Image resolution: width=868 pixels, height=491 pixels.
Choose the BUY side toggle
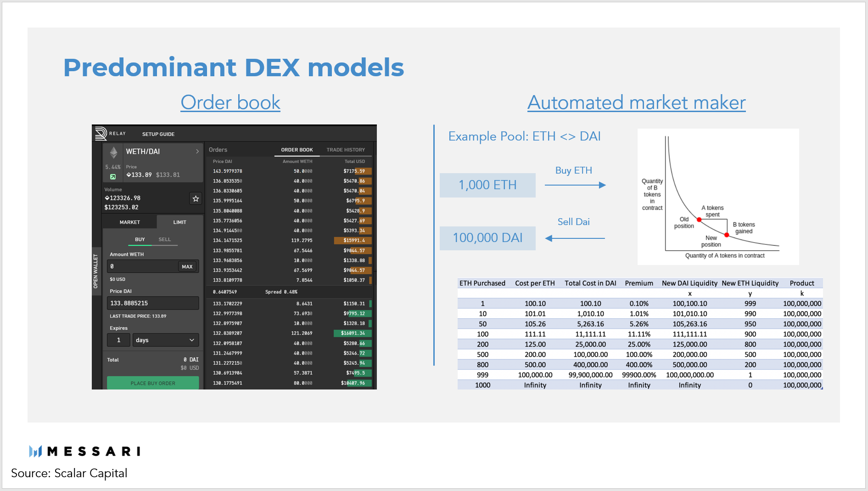(140, 239)
